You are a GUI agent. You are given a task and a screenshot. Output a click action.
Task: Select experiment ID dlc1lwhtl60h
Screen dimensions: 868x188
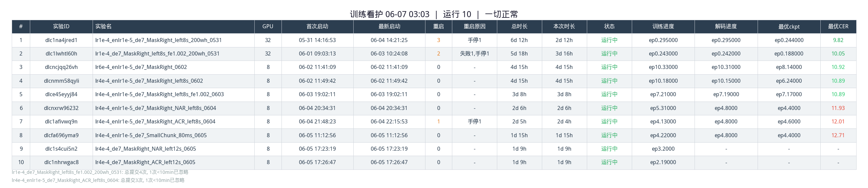pos(61,54)
